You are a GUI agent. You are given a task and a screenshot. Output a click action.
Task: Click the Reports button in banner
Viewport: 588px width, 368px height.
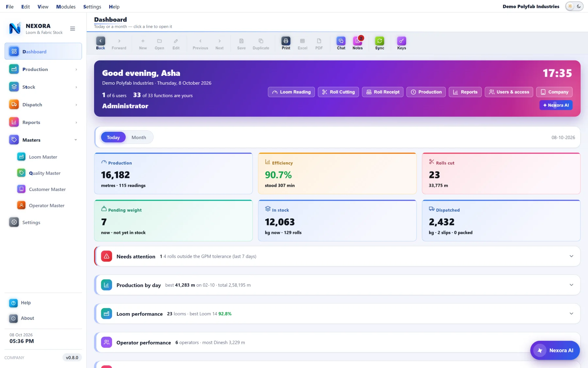[x=465, y=92]
